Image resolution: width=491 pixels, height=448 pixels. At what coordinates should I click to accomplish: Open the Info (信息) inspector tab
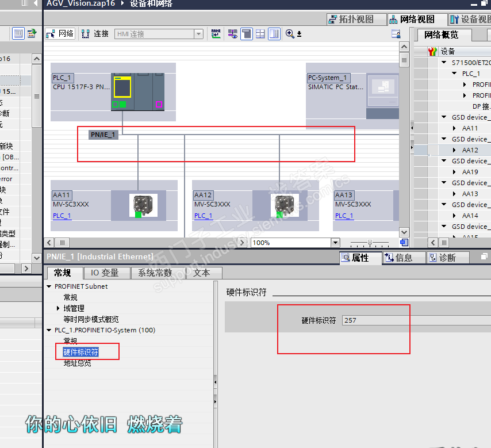[x=404, y=258]
